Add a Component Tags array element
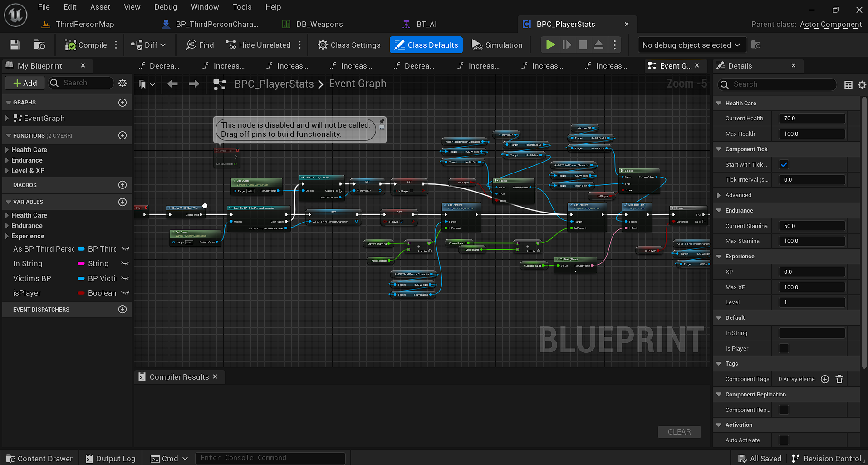Viewport: 868px width, 465px height. 825,379
